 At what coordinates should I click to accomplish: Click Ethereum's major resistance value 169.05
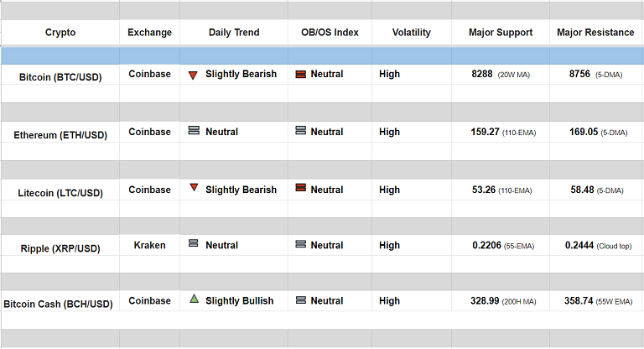click(x=583, y=132)
